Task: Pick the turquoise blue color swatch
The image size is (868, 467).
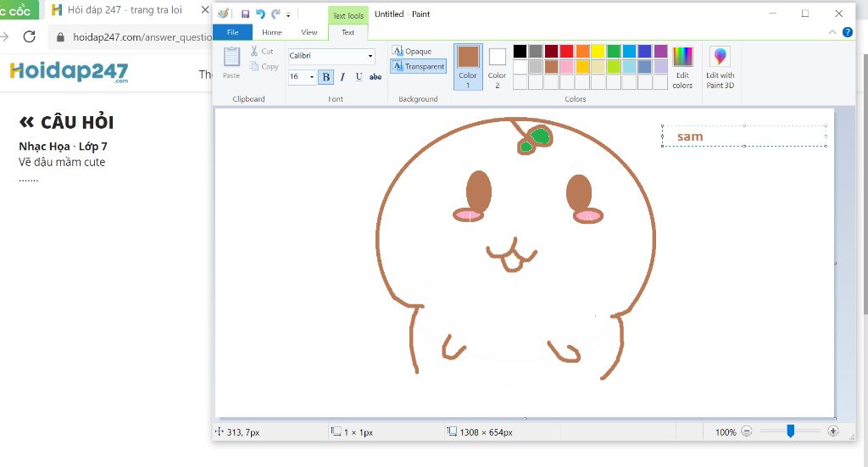Action: click(630, 52)
